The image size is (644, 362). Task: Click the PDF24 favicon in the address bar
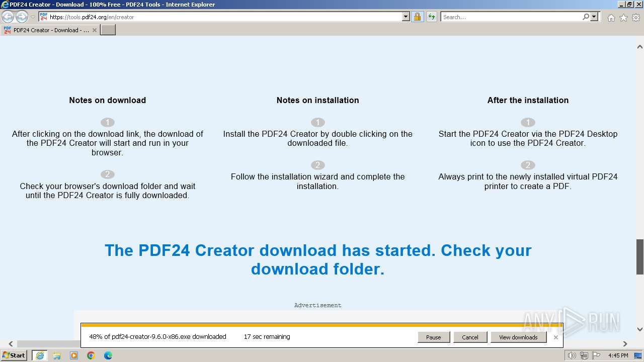[43, 17]
